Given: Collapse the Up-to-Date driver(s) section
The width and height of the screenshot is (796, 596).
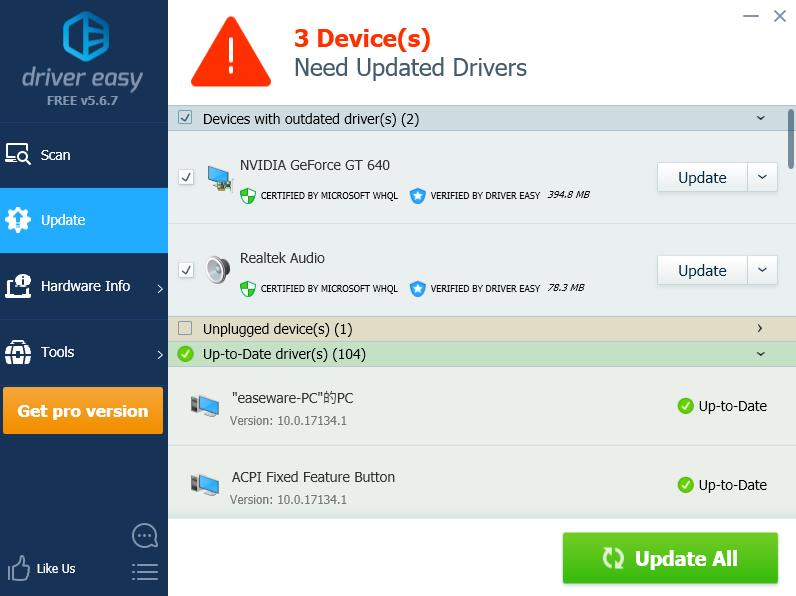Looking at the screenshot, I should (760, 354).
